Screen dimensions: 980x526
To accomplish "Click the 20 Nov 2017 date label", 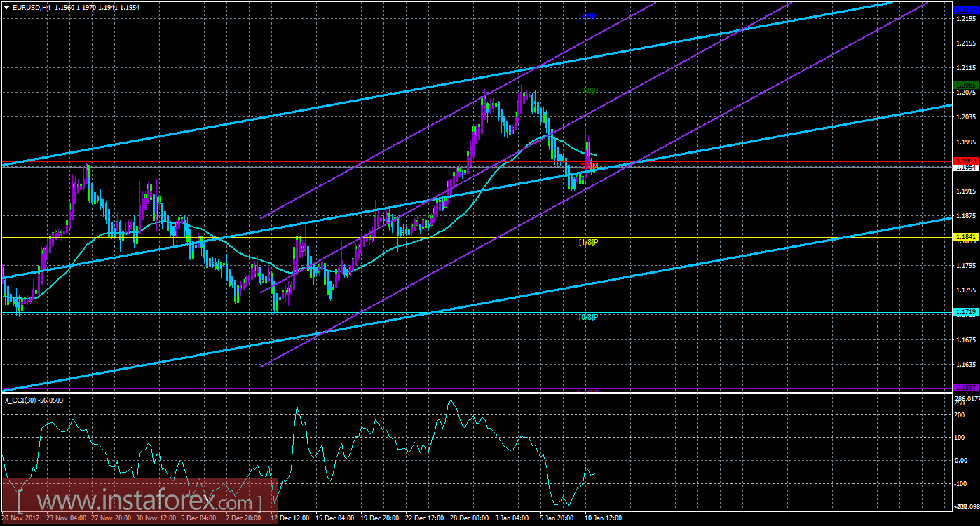I will pyautogui.click(x=19, y=518).
